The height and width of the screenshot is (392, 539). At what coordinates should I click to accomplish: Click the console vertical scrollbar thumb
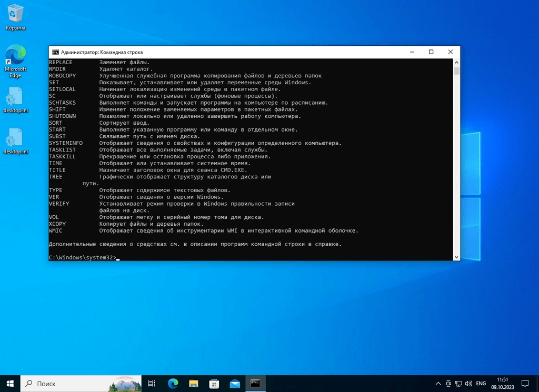click(x=456, y=71)
